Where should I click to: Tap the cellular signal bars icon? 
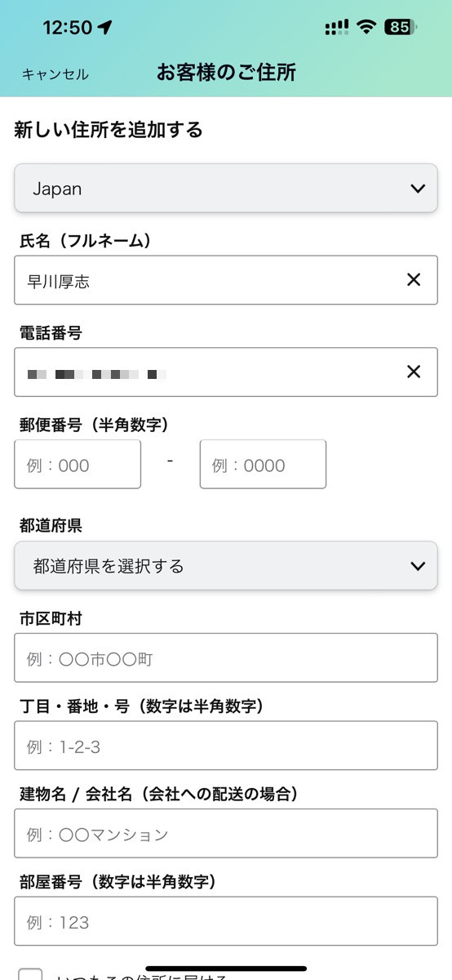coord(337,27)
